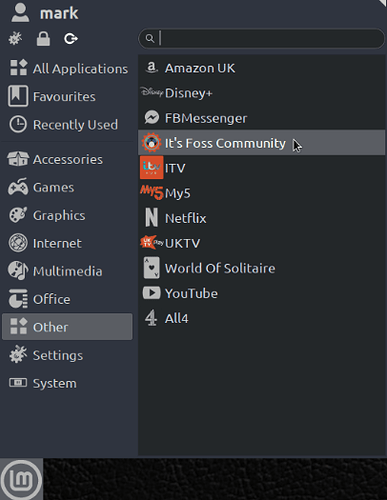Switch to the Internet category
The image size is (387, 500).
67,243
